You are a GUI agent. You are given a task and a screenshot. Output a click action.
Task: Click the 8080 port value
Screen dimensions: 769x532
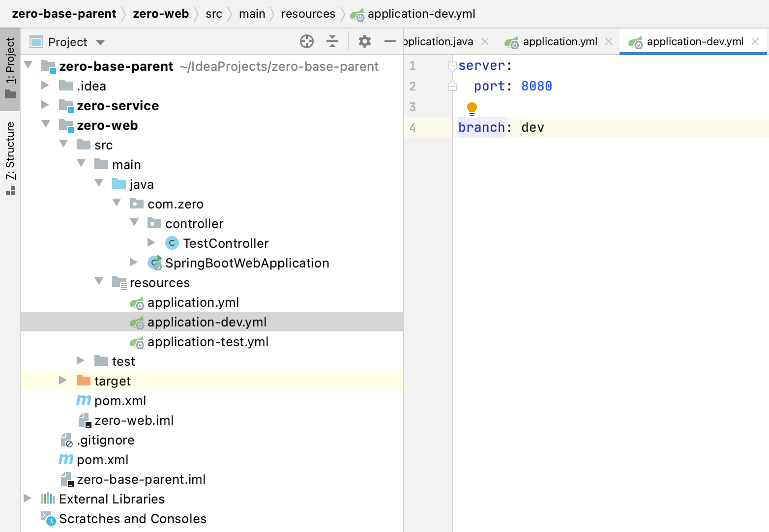(536, 86)
